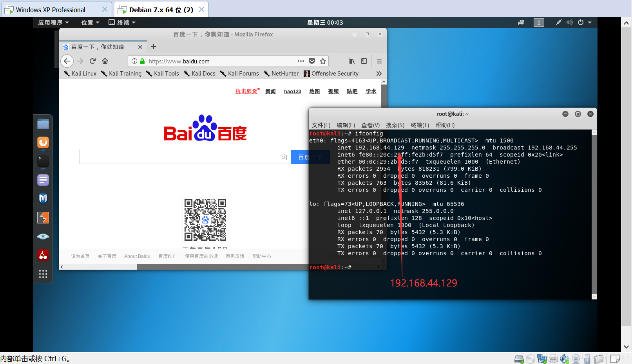
Task: Open Kali Tools bookmark
Action: tap(162, 74)
